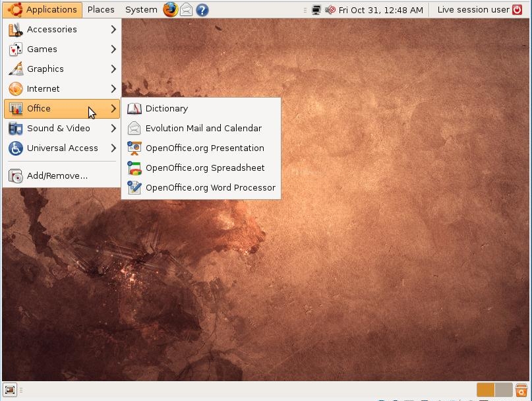Screen dimensions: 532x401
Task: Click the OpenOffice.org Presentation icon
Action: (x=134, y=148)
